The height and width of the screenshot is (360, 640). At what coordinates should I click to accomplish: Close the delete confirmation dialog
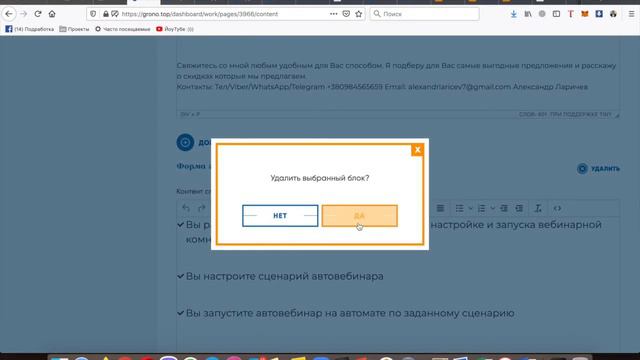point(417,150)
